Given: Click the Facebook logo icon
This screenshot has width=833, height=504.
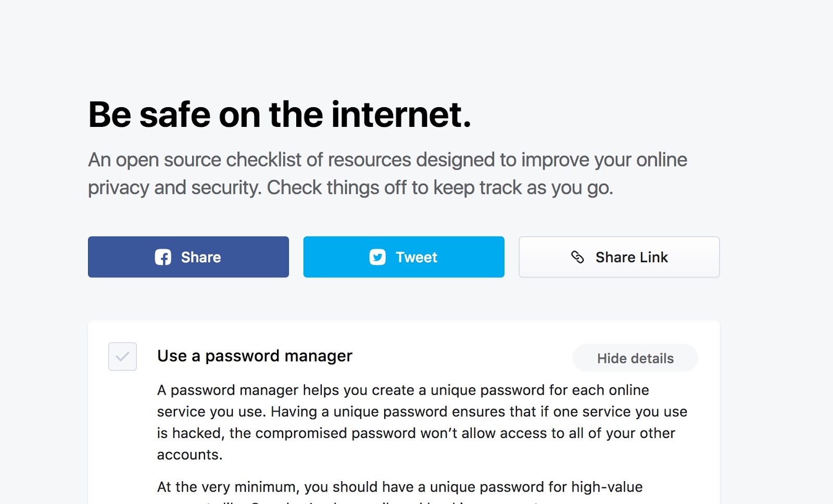Looking at the screenshot, I should click(x=163, y=257).
